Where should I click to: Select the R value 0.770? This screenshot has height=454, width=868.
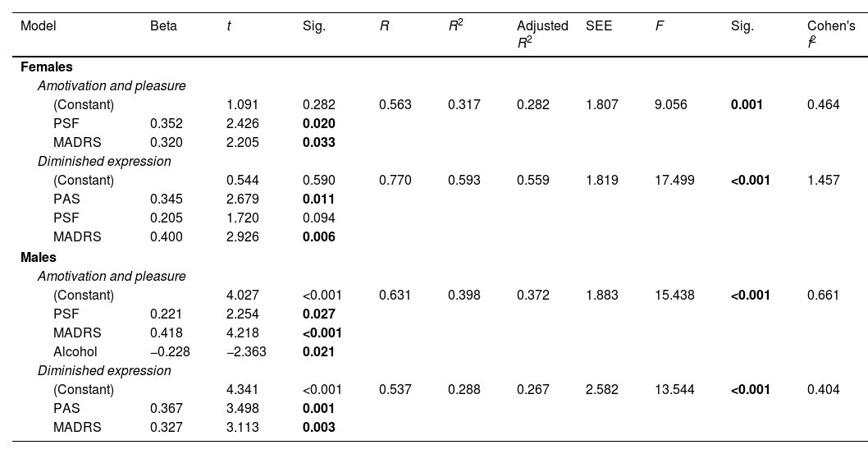tap(395, 181)
